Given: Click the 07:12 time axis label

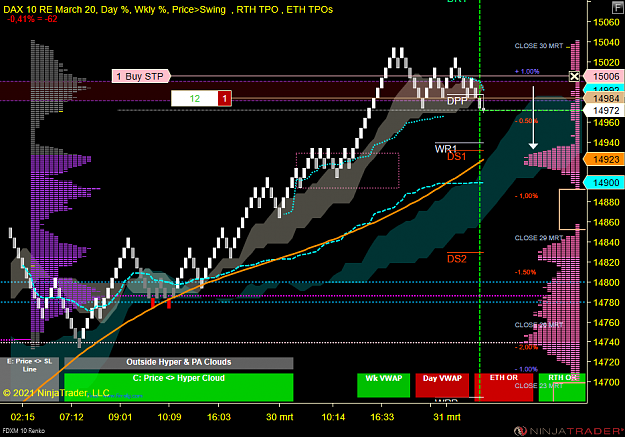Looking at the screenshot, I should (x=71, y=417).
